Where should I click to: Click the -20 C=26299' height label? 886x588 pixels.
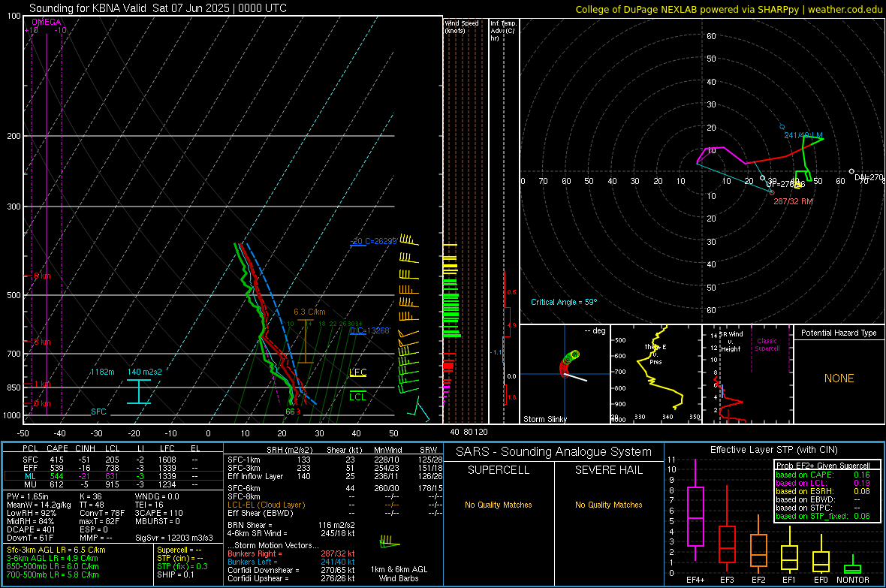point(373,241)
